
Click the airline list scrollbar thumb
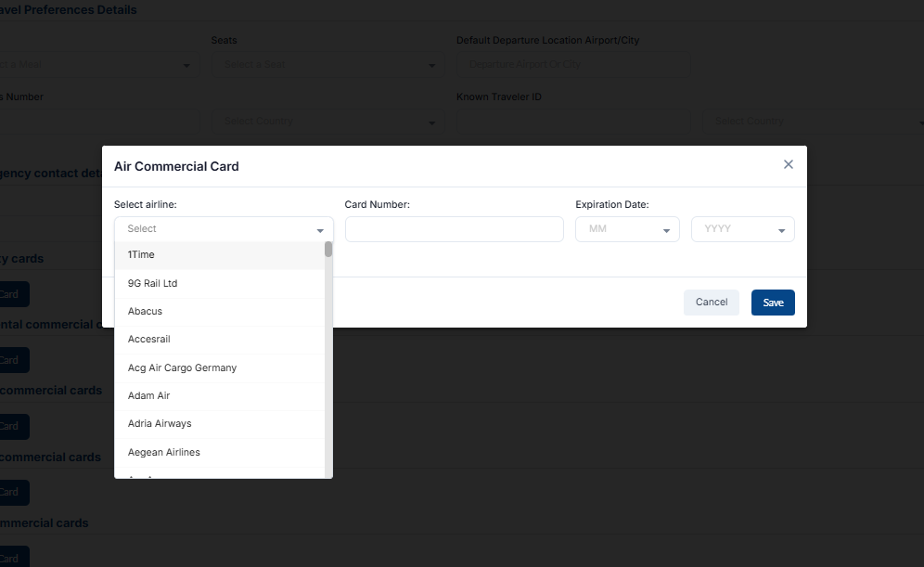tap(328, 250)
